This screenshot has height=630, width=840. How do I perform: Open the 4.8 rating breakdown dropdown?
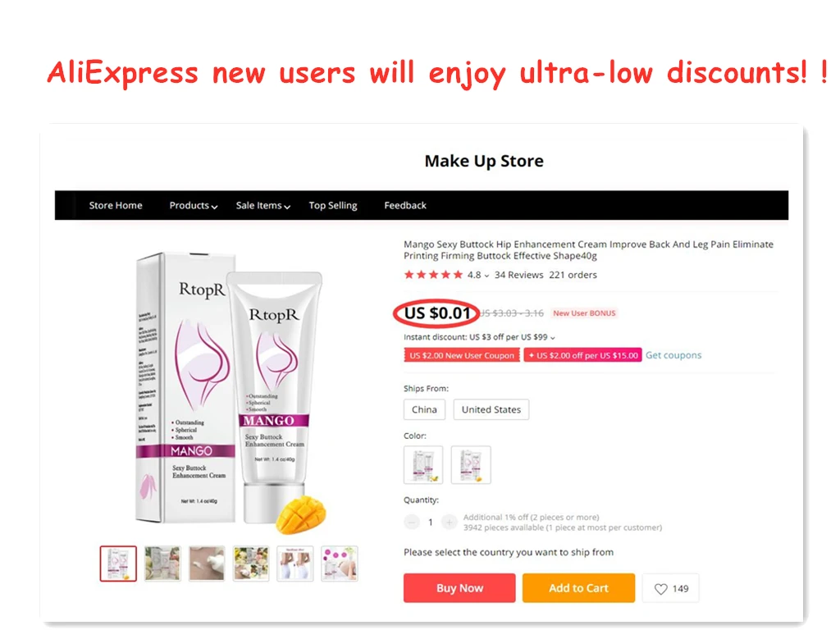(478, 275)
